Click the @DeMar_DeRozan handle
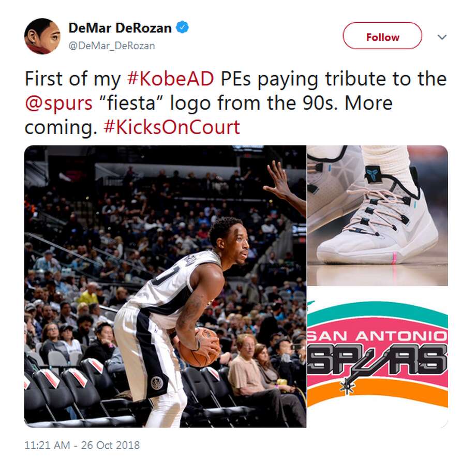 point(112,46)
